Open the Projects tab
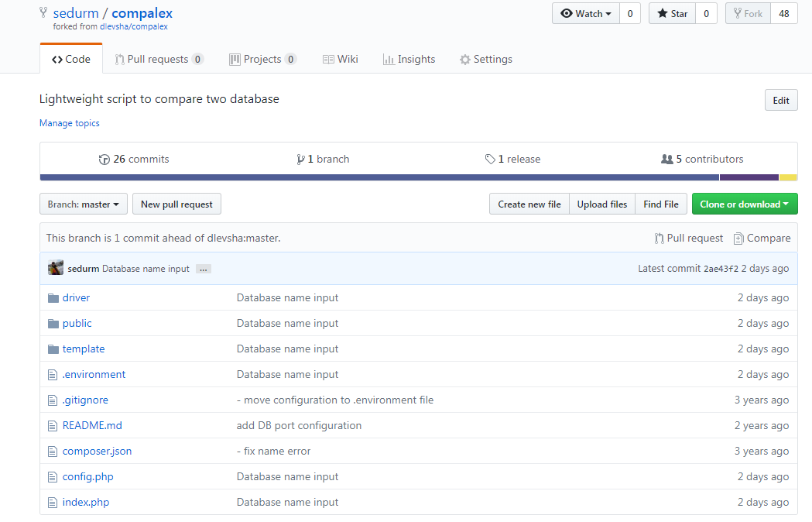812x522 pixels. (x=262, y=59)
